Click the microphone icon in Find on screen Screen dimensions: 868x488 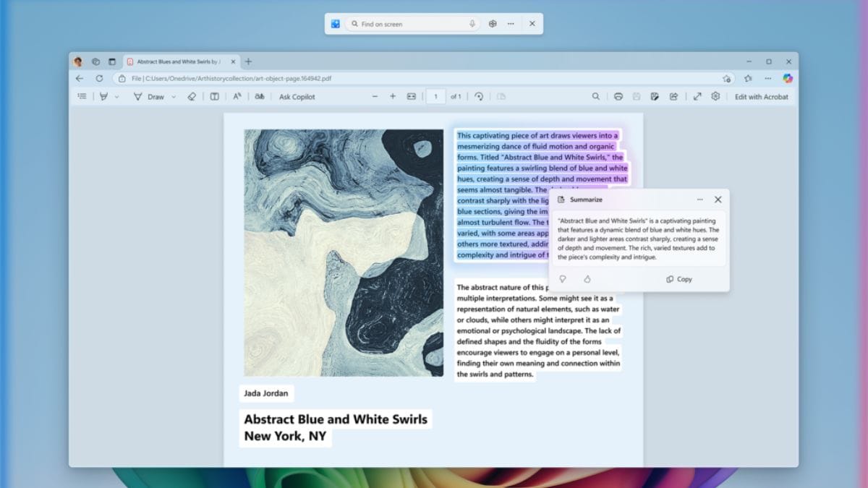click(472, 24)
